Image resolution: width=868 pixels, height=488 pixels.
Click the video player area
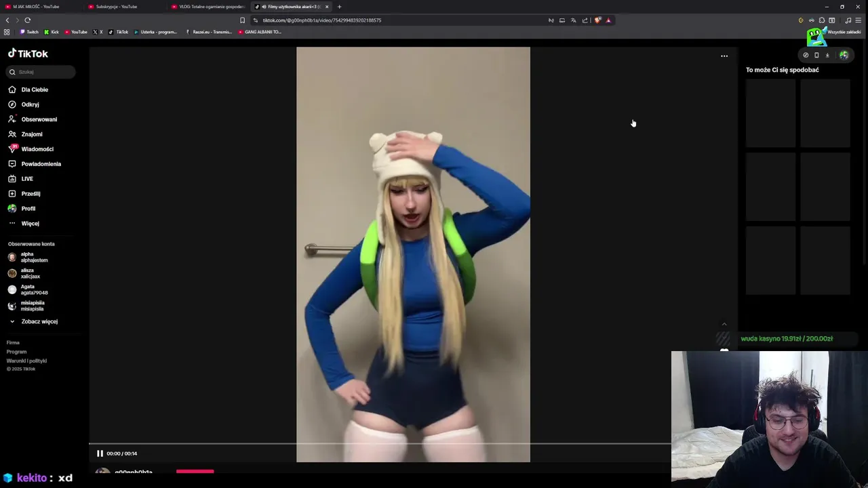pyautogui.click(x=413, y=254)
